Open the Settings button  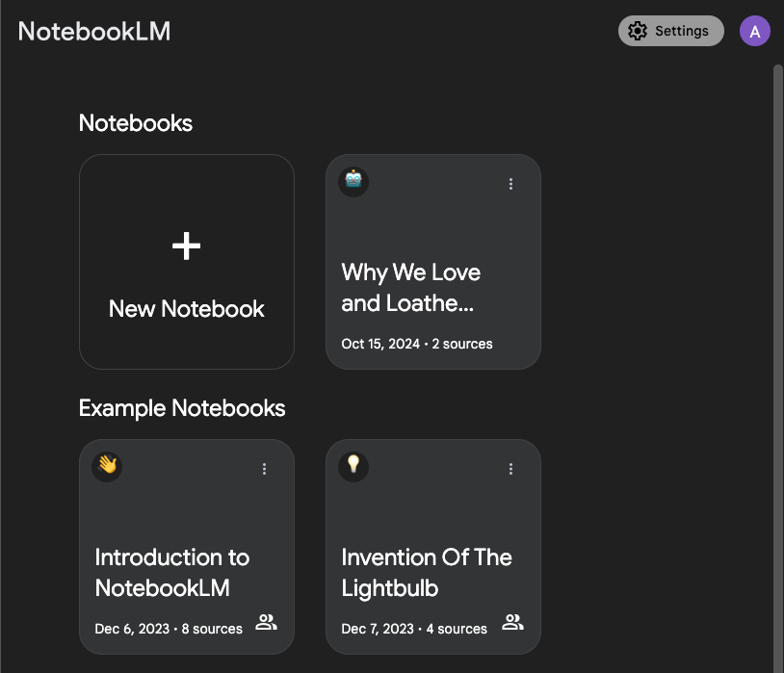pyautogui.click(x=671, y=31)
